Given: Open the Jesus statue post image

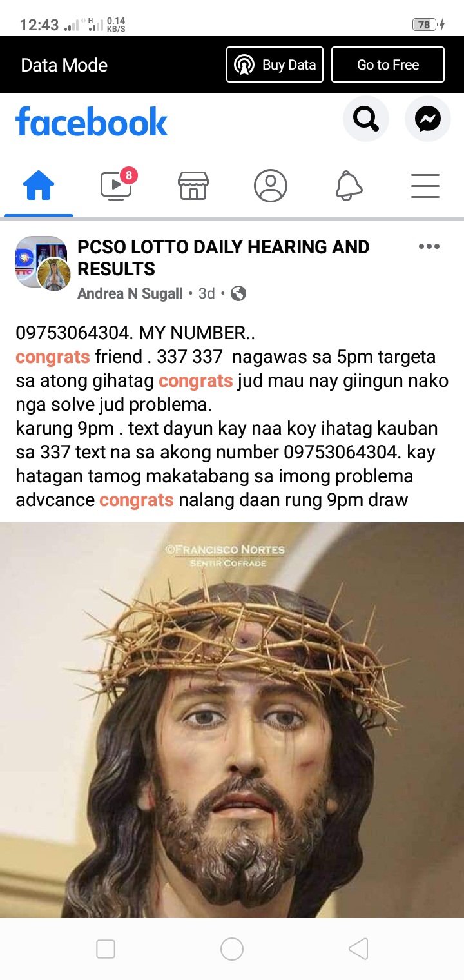Looking at the screenshot, I should (x=232, y=720).
